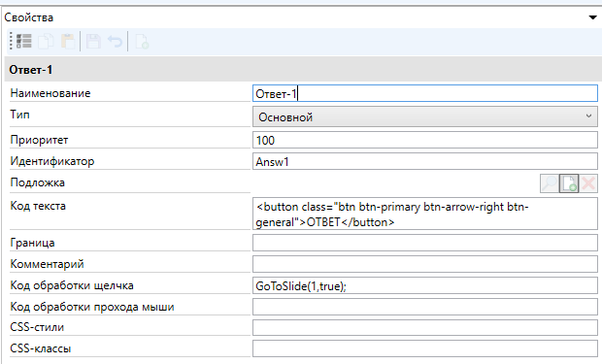Click the empty CSS-стили input field
The height and width of the screenshot is (364, 602).
(425, 327)
